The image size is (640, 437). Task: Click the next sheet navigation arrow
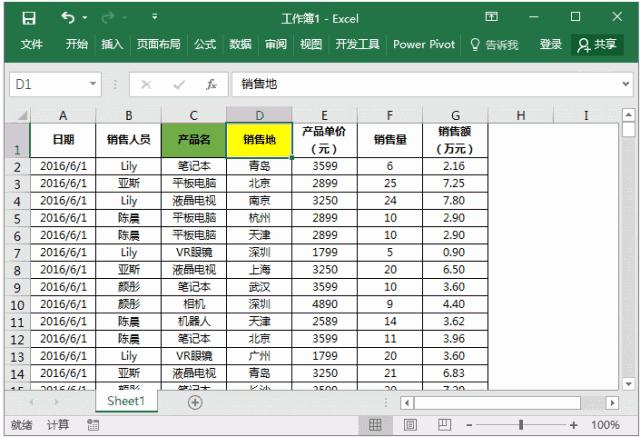pyautogui.click(x=56, y=403)
